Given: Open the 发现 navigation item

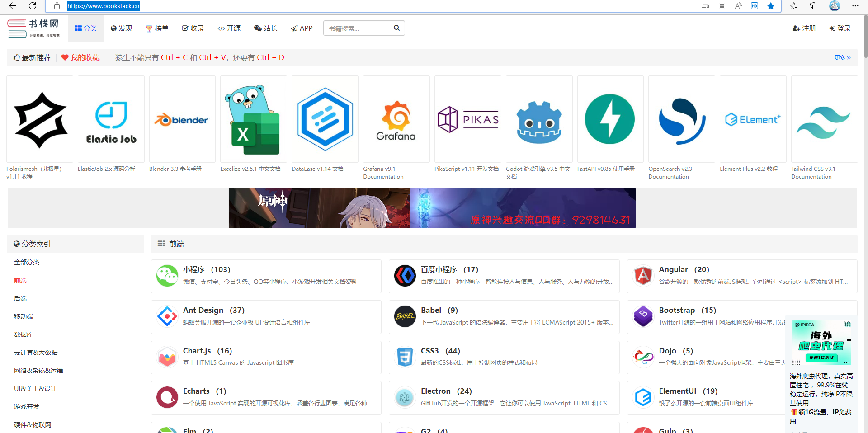Looking at the screenshot, I should 121,28.
